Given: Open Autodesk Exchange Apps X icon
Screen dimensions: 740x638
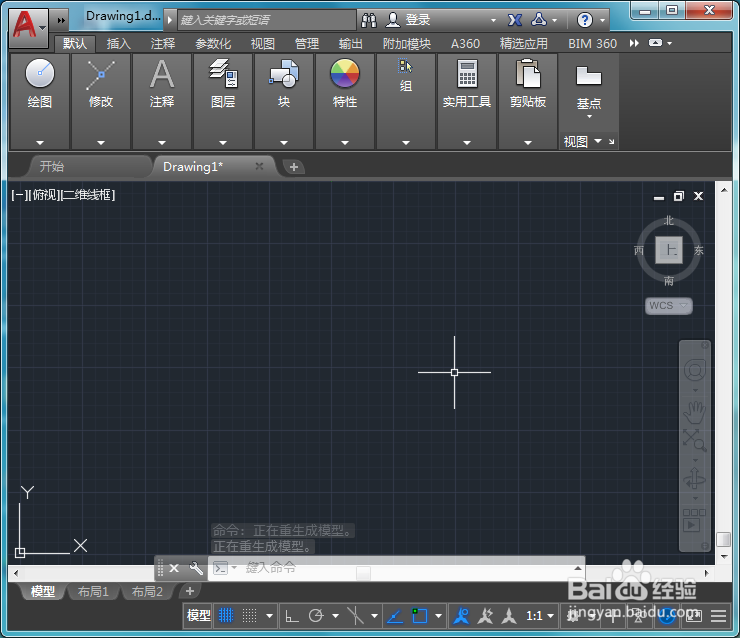Looking at the screenshot, I should [514, 20].
